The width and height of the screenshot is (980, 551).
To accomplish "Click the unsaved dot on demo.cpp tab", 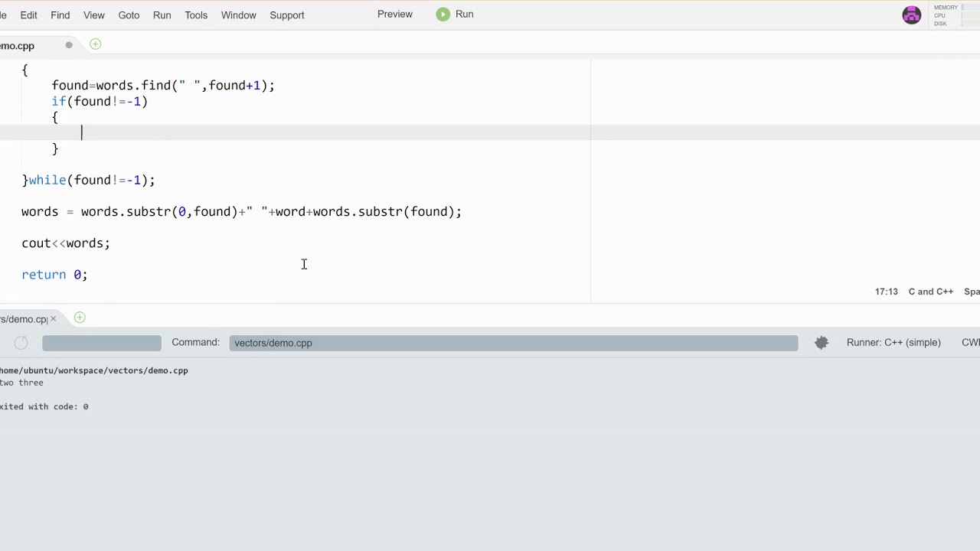I will pos(68,45).
